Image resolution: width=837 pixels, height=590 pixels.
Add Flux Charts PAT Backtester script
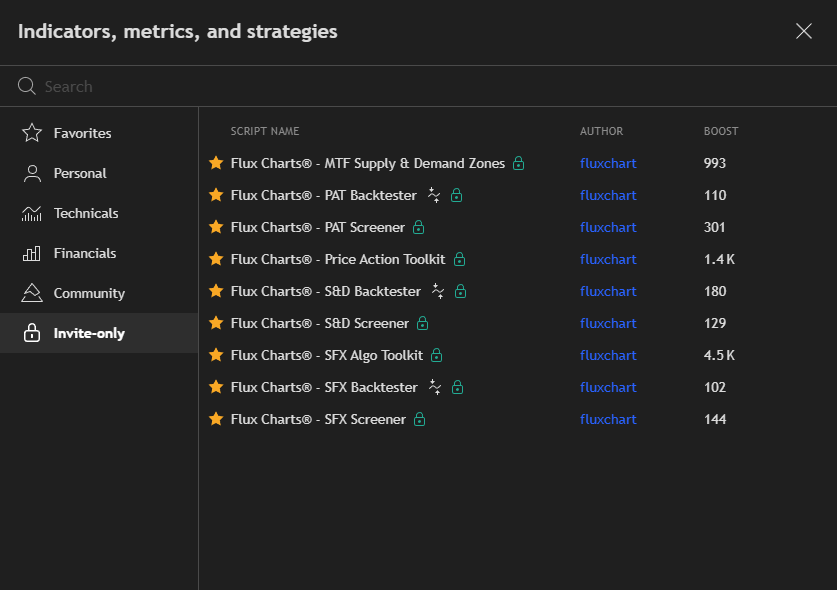click(x=323, y=195)
